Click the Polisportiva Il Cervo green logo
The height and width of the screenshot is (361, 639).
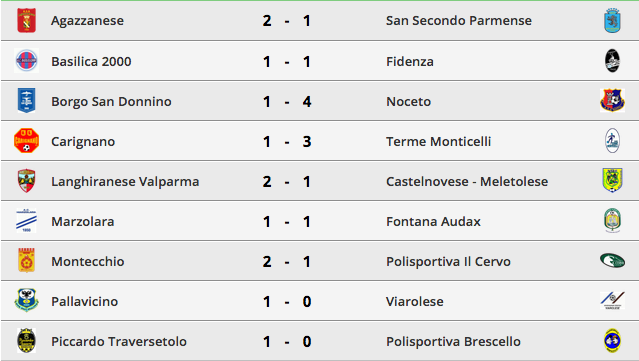[x=612, y=260]
